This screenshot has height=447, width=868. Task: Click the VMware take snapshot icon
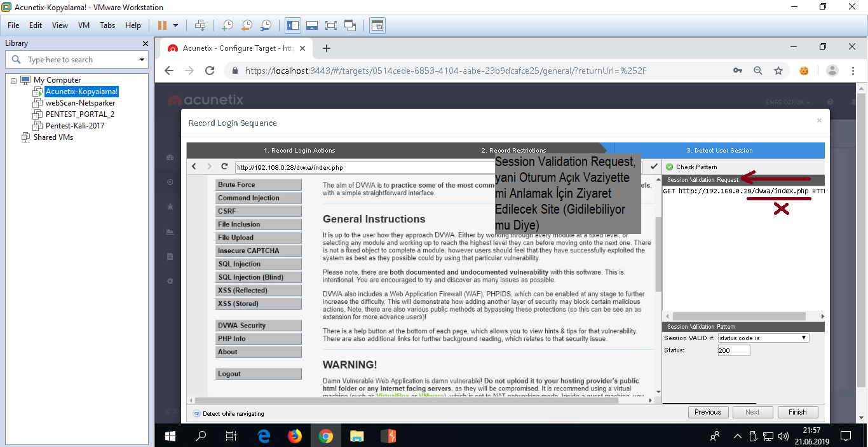click(x=227, y=25)
